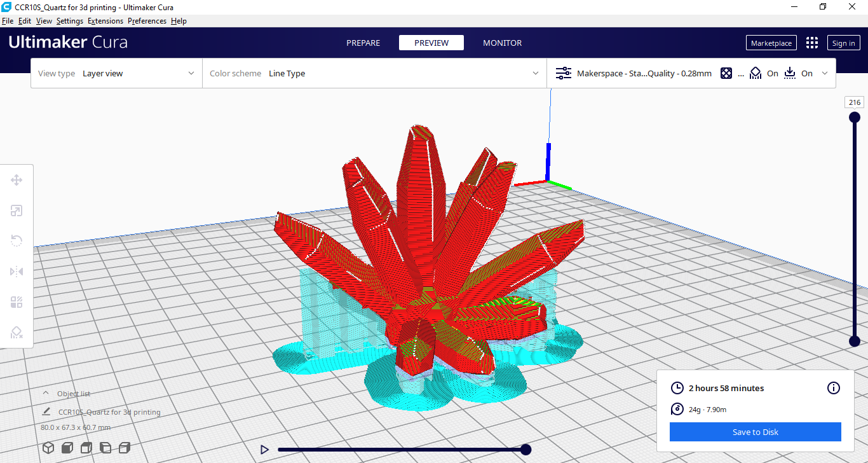Switch camera to the 3D view cube
The image size is (868, 463).
(x=48, y=448)
